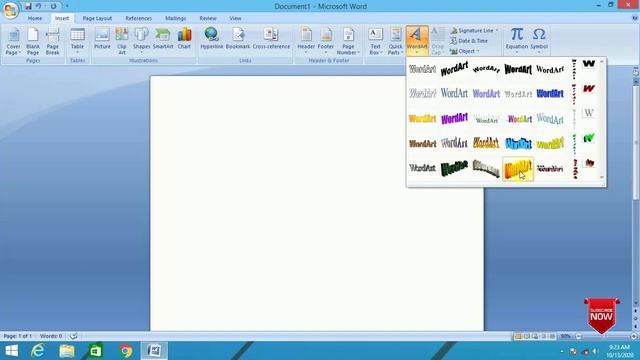Click the Words: 0 counter
Image resolution: width=640 pixels, height=360 pixels.
coord(51,336)
